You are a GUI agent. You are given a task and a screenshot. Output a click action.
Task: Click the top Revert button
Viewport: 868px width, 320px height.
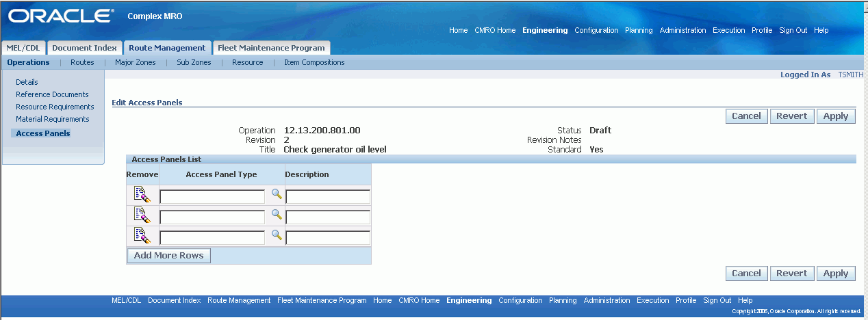pyautogui.click(x=792, y=116)
